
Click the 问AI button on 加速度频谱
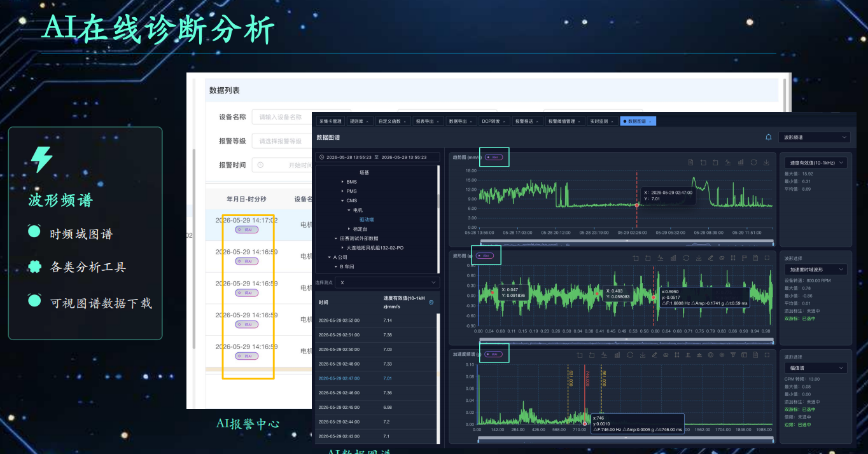(494, 354)
